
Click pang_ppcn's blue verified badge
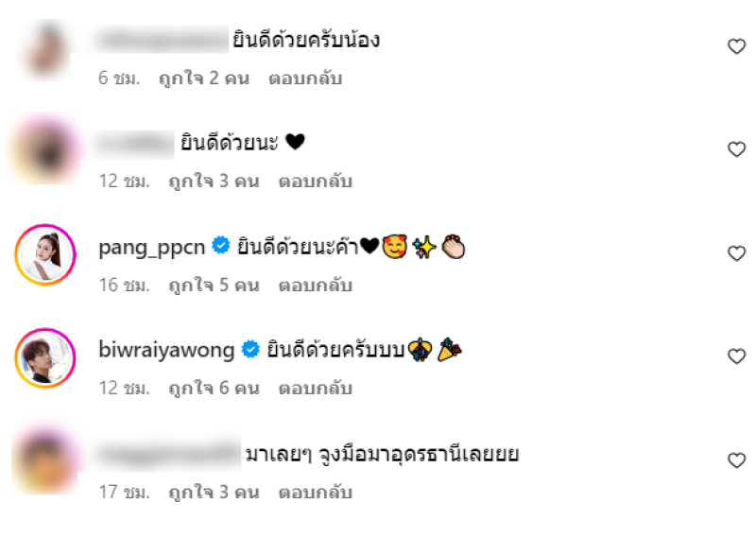221,246
